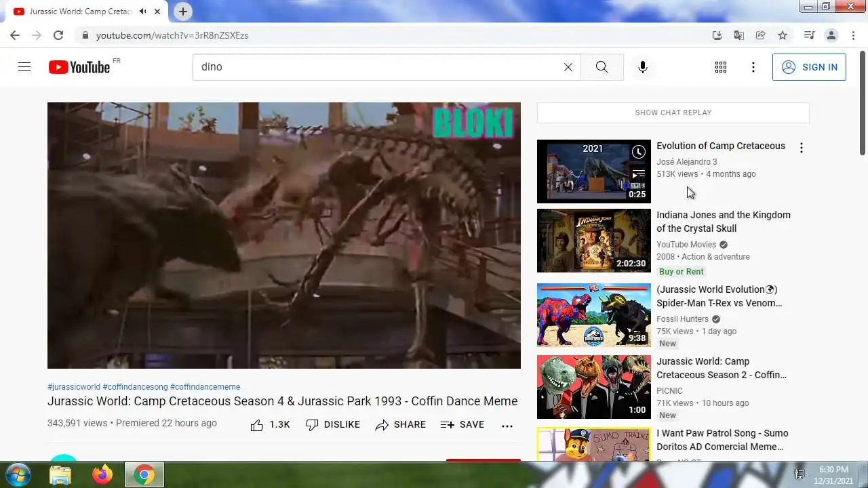Add Evolution of Camp Cretaceous to queue
Image resolution: width=868 pixels, height=488 pixels.
click(638, 175)
